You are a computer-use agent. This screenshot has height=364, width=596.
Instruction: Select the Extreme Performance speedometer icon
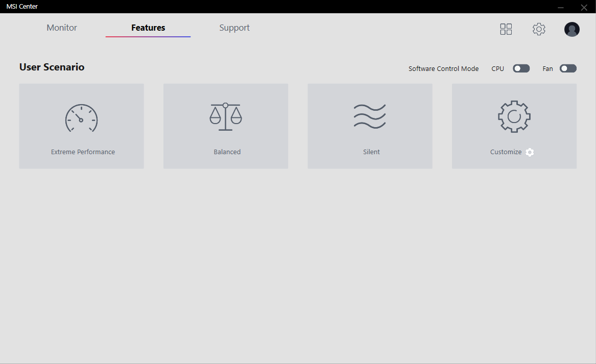pyautogui.click(x=81, y=118)
